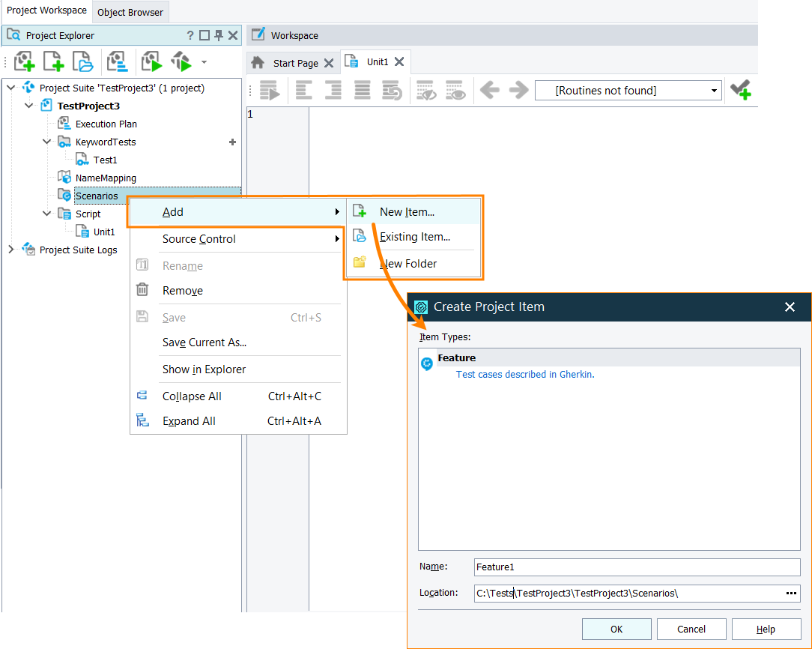Click the Add New Item toolbar icon
Image resolution: width=812 pixels, height=649 pixels.
tap(53, 61)
